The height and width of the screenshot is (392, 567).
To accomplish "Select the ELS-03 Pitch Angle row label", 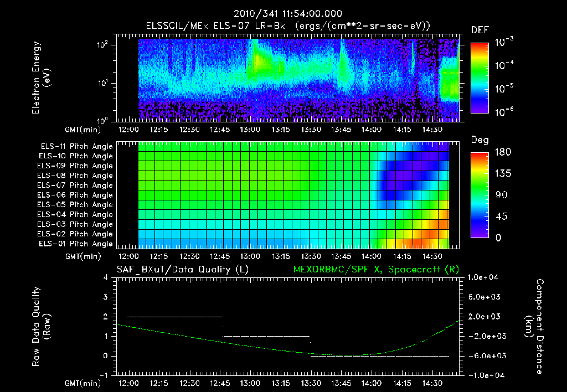I will click(x=75, y=224).
